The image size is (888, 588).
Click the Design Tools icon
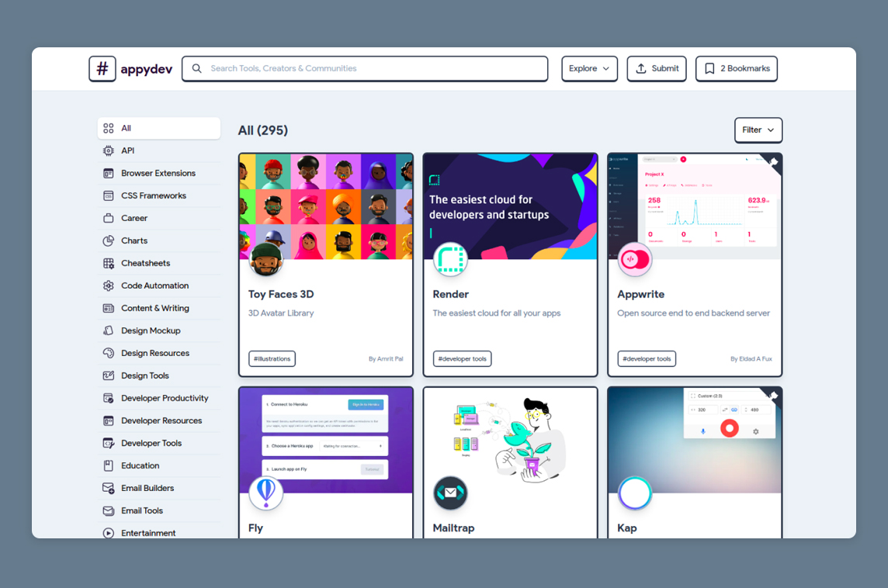click(x=108, y=375)
